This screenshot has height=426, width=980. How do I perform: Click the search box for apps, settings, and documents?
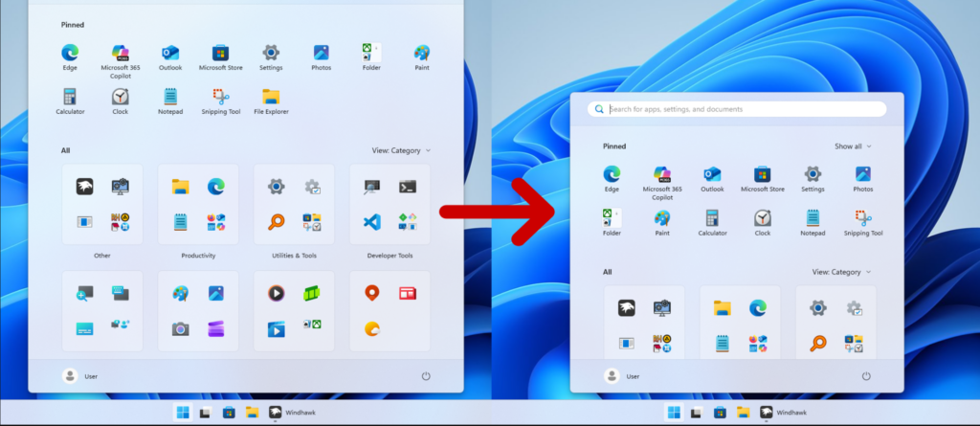[x=737, y=109]
